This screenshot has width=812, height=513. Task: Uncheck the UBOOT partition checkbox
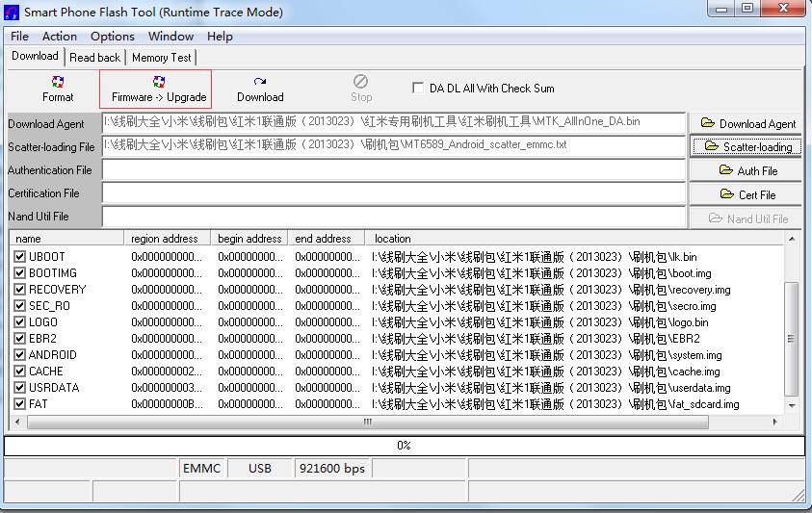point(19,257)
